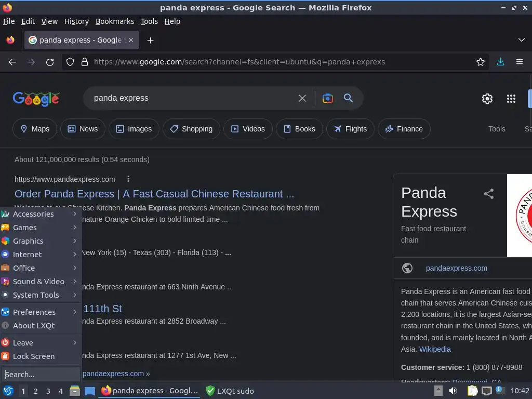Expand Preferences submenu
Viewport: 532px width, 399px height.
(x=41, y=312)
